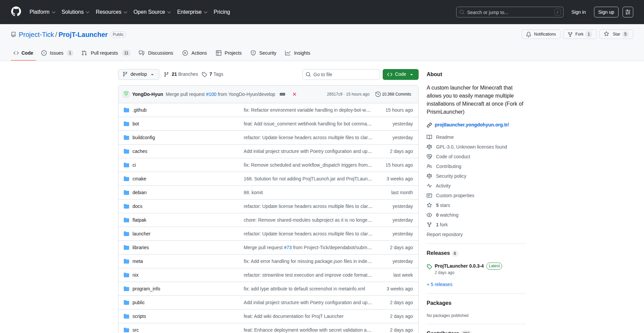The height and width of the screenshot is (333, 644).
Task: Open the appearance settings icon in header
Action: 628,12
